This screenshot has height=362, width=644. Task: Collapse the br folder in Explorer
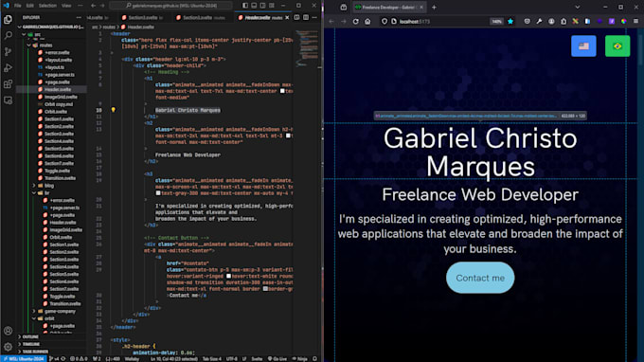click(x=34, y=193)
